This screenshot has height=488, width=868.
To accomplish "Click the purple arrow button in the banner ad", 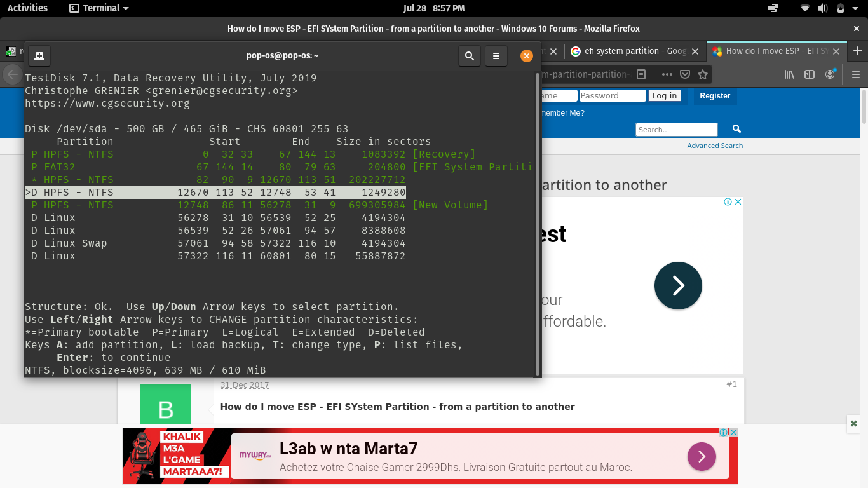I will (x=702, y=456).
